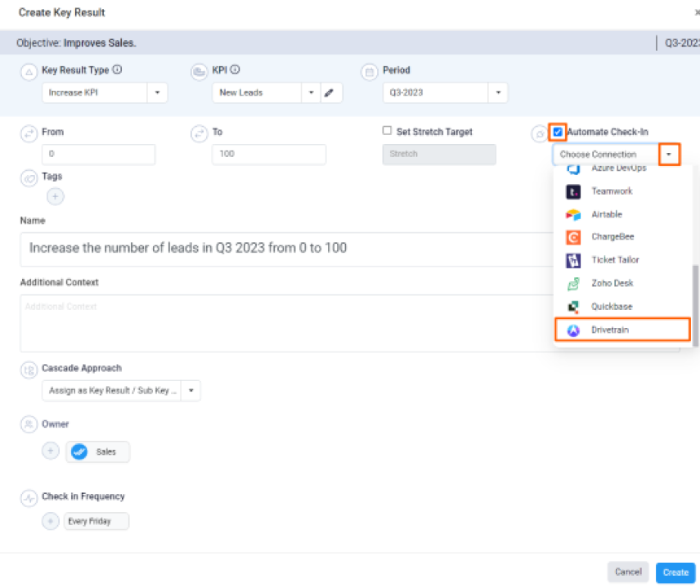Screen dimensions: 700x588
Task: Choose Zoho Desk from the connection list
Action: click(622, 283)
